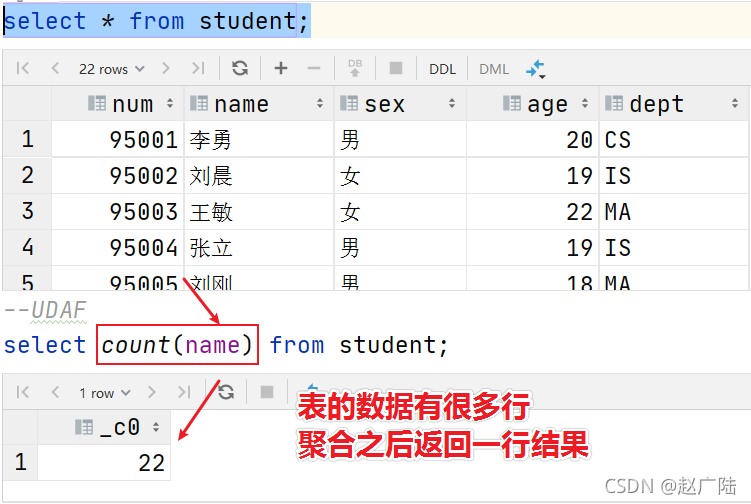Go to next page in 1 row toolbar

coord(152,392)
